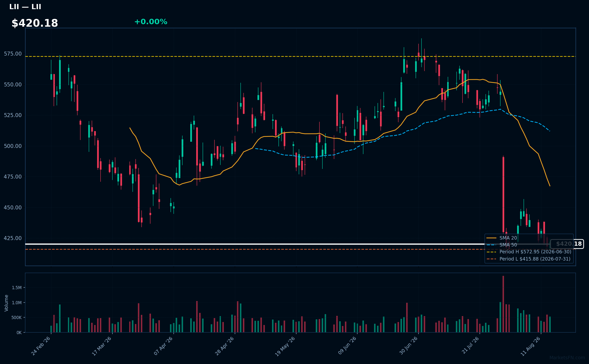Click the 28 Apr '26 date label
589x364 pixels.
point(224,346)
